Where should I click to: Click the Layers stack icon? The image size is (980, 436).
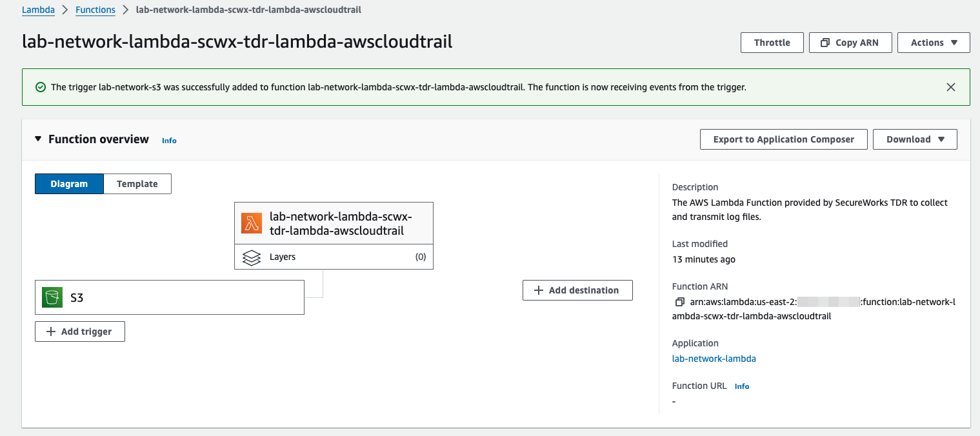252,257
